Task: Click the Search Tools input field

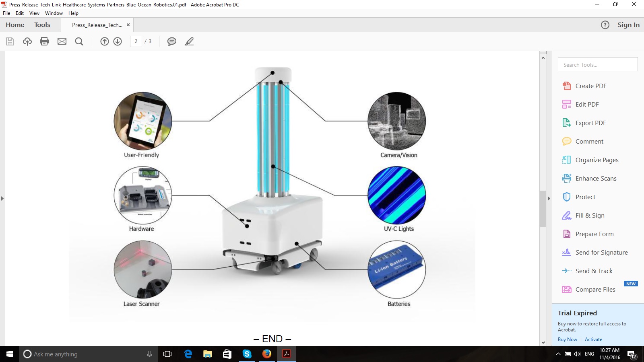Action: click(597, 64)
